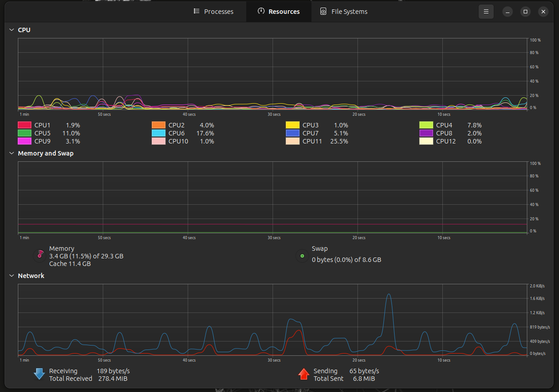Image resolution: width=559 pixels, height=392 pixels.
Task: Collapse the Network section
Action: 12,276
